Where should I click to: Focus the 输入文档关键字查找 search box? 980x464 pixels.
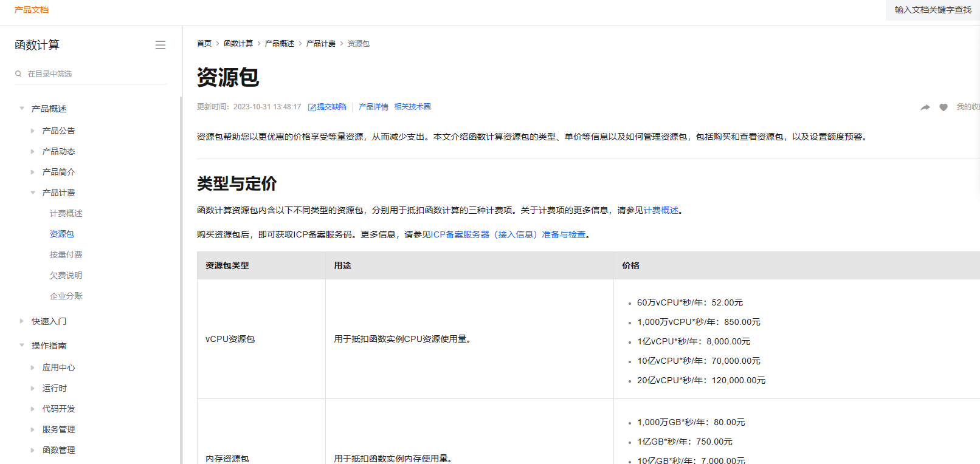click(933, 10)
